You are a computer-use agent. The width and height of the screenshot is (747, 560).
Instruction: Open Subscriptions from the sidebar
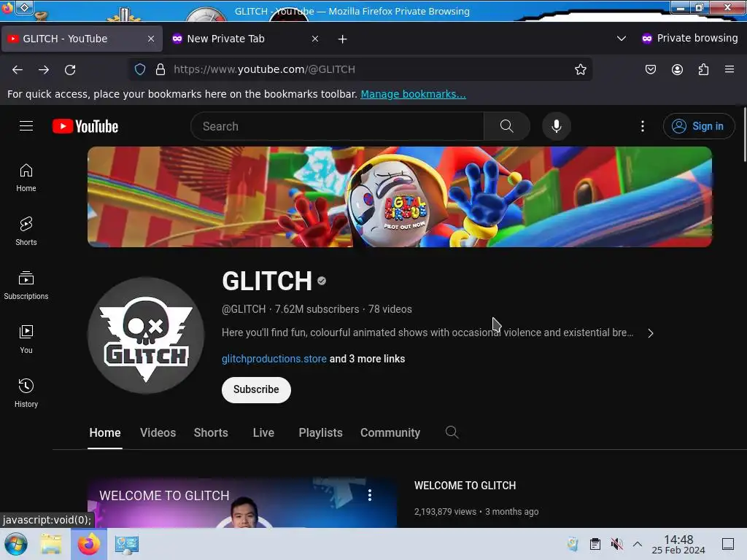pos(26,285)
